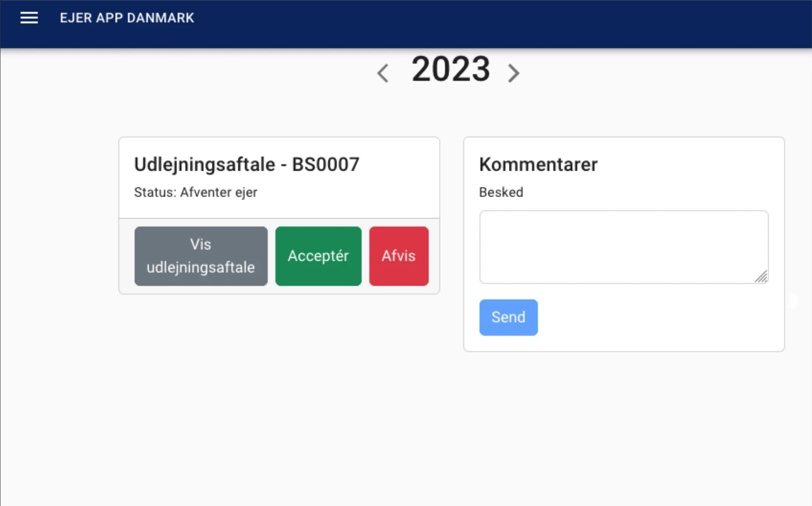Select the next-year chevron beside 2023
812x506 pixels.
pos(513,73)
